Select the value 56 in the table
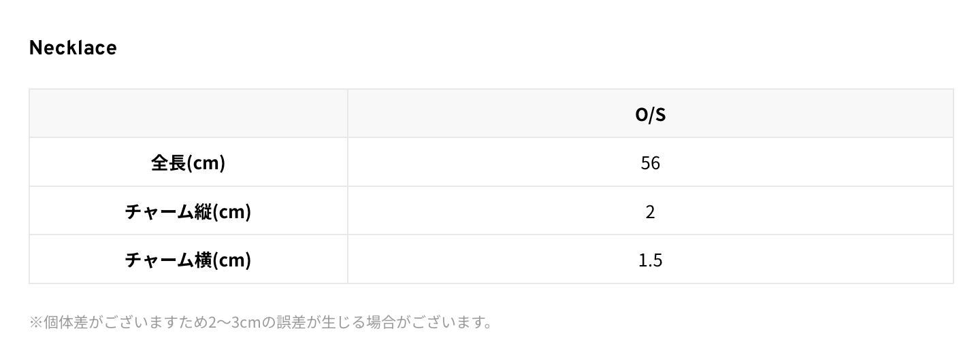The image size is (980, 363). pyautogui.click(x=650, y=163)
